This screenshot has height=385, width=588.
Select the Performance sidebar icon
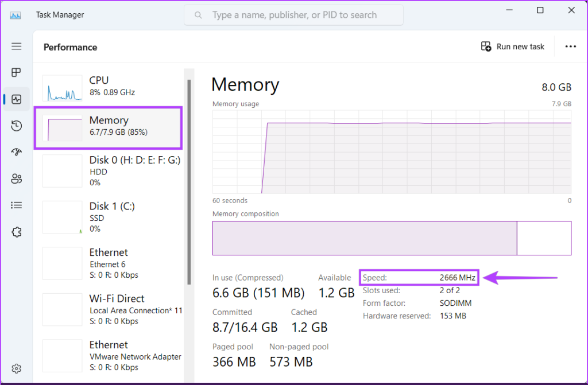click(x=16, y=99)
